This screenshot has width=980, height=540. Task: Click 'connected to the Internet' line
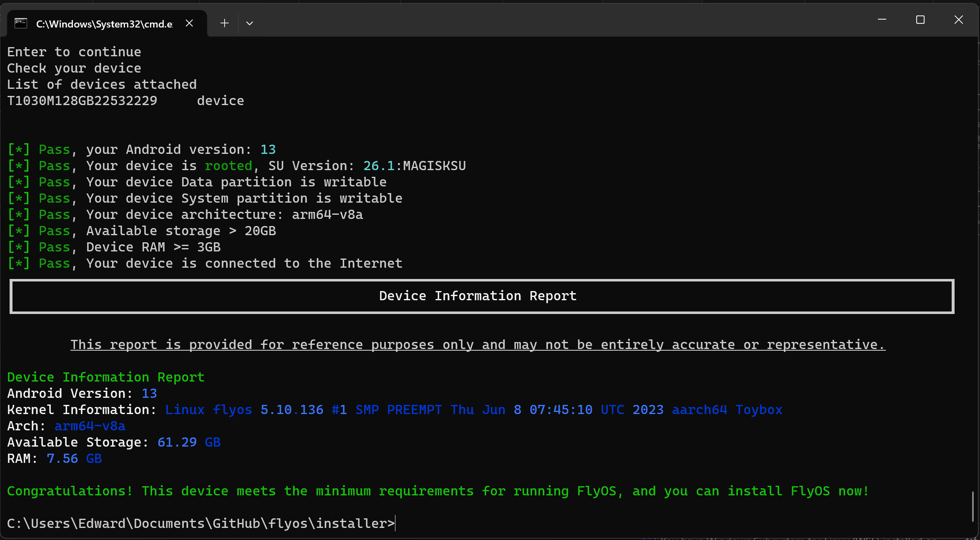pyautogui.click(x=205, y=263)
